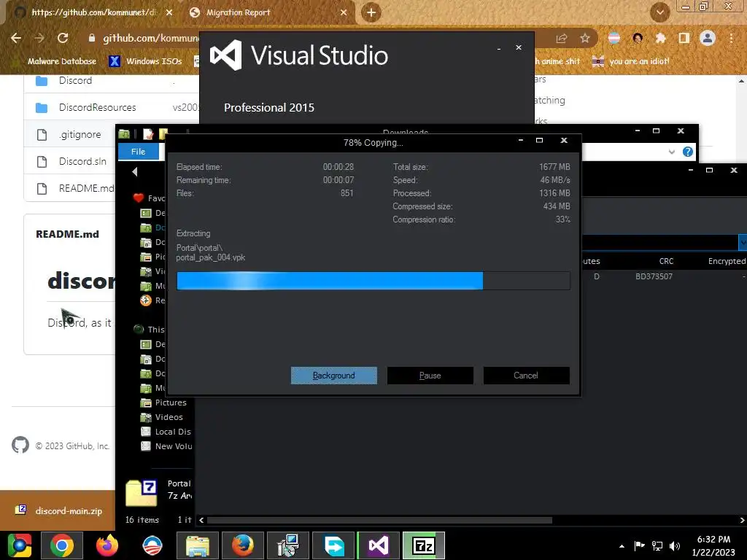Switch to the Migration Report tab
The image size is (747, 560).
point(239,12)
